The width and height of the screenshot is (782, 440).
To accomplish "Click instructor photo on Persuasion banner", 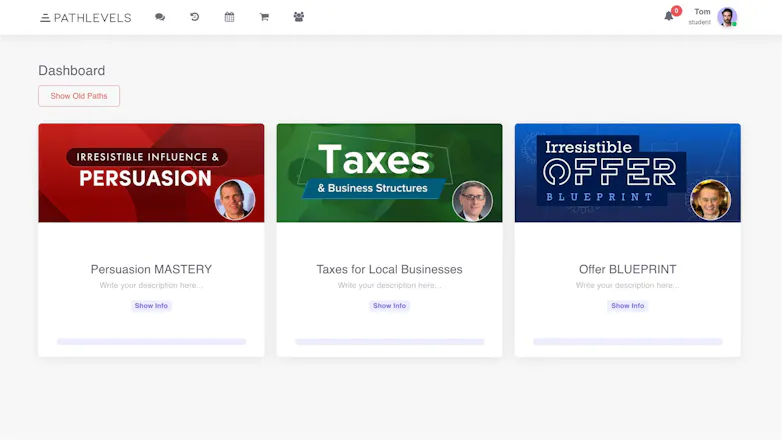I will point(235,200).
